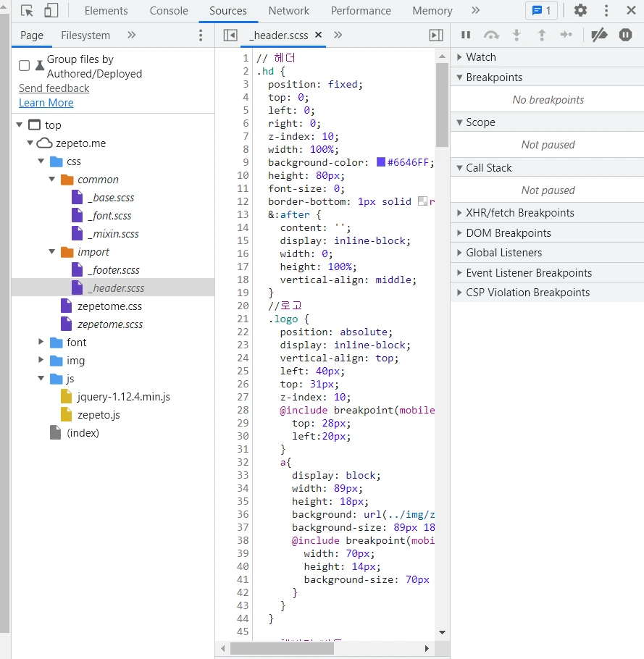644x659 pixels.
Task: Open _footer.scss file
Action: pyautogui.click(x=114, y=270)
